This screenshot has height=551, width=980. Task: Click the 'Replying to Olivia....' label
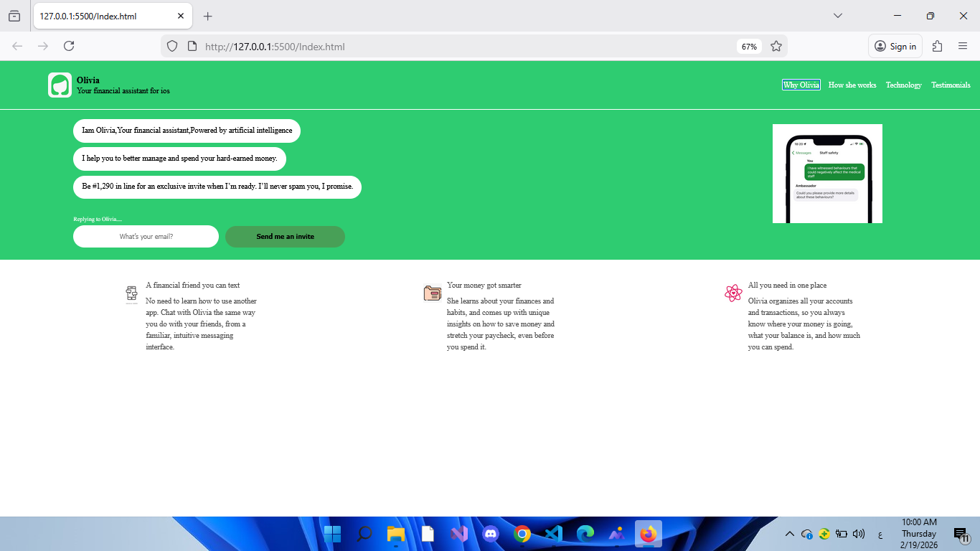click(x=98, y=219)
